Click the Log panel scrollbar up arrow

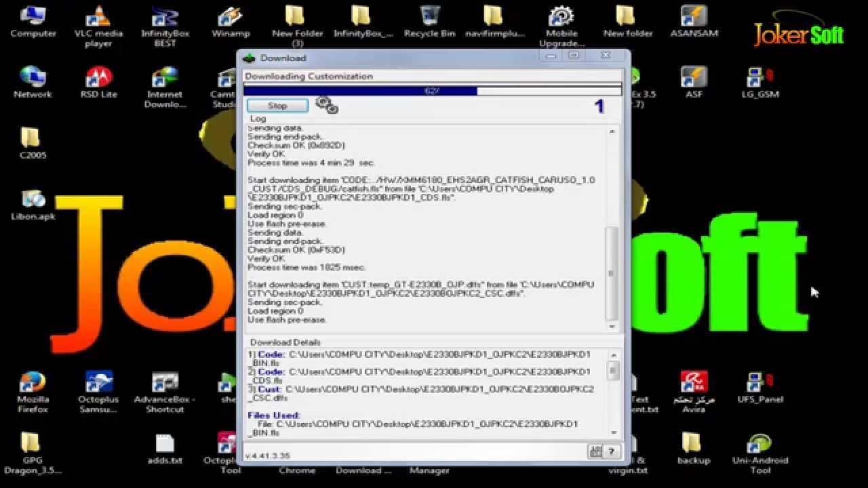click(612, 131)
